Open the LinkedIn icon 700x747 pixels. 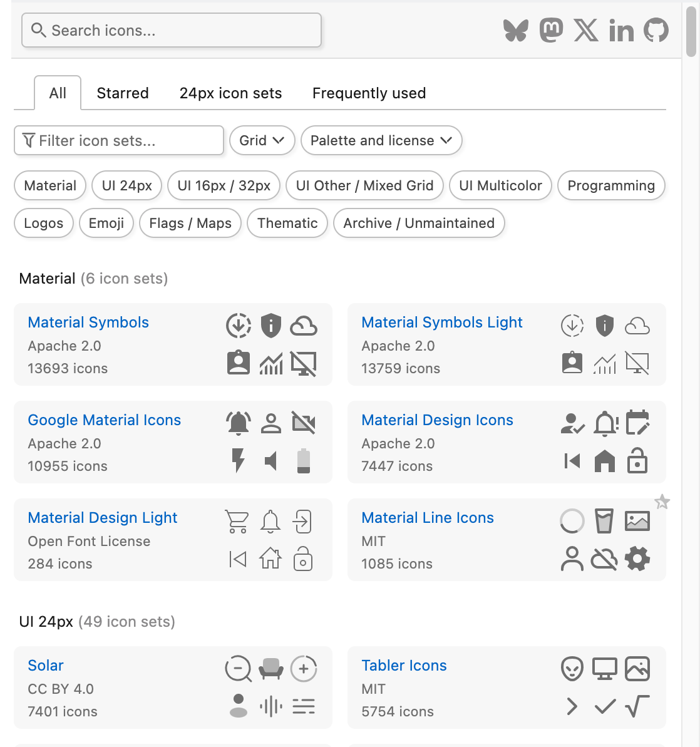pyautogui.click(x=621, y=30)
